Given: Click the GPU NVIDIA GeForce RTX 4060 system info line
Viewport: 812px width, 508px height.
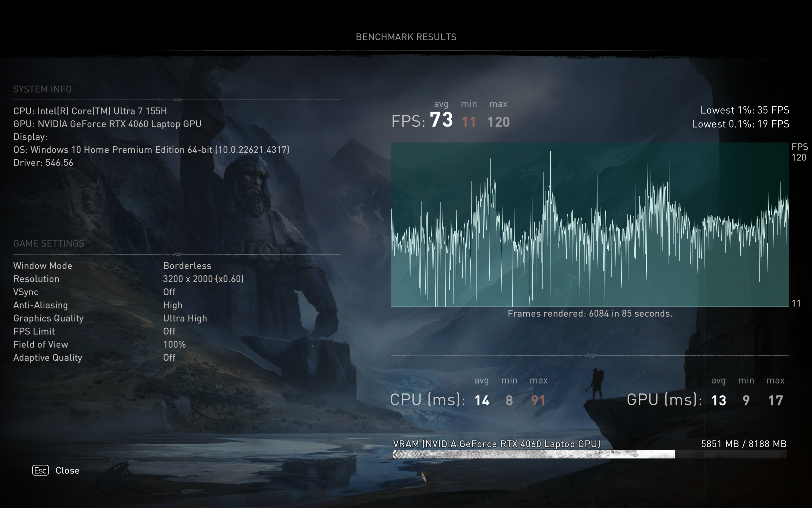Looking at the screenshot, I should coord(107,124).
